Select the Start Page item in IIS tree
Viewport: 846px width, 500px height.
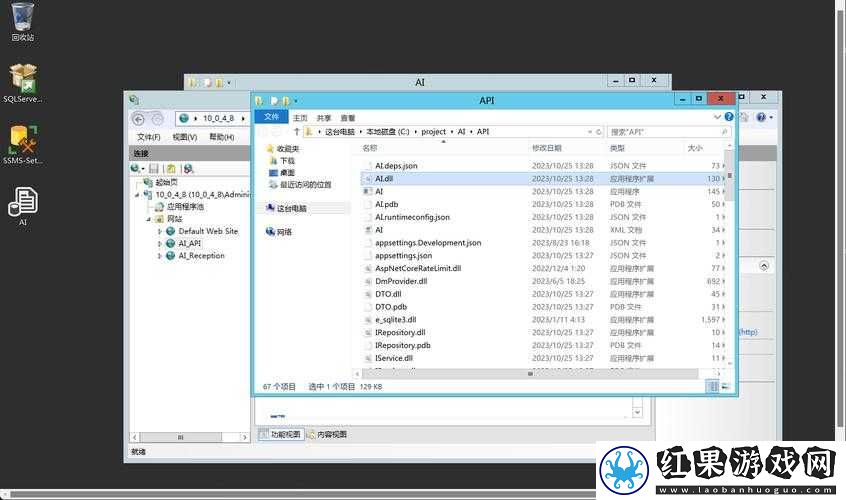pyautogui.click(x=161, y=182)
